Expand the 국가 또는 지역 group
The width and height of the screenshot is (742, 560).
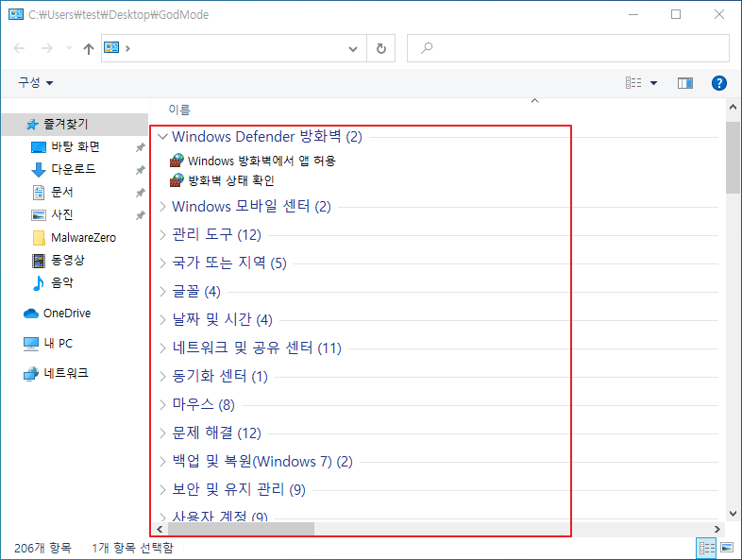pyautogui.click(x=162, y=263)
